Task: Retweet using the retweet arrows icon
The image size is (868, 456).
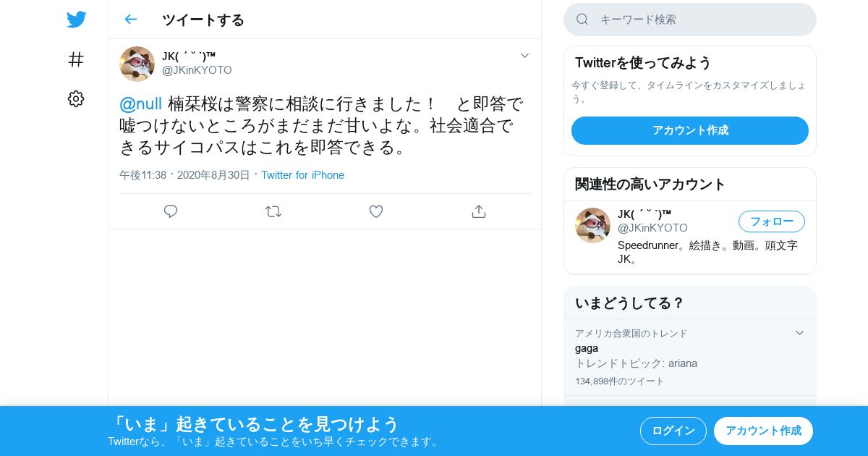Action: point(273,211)
